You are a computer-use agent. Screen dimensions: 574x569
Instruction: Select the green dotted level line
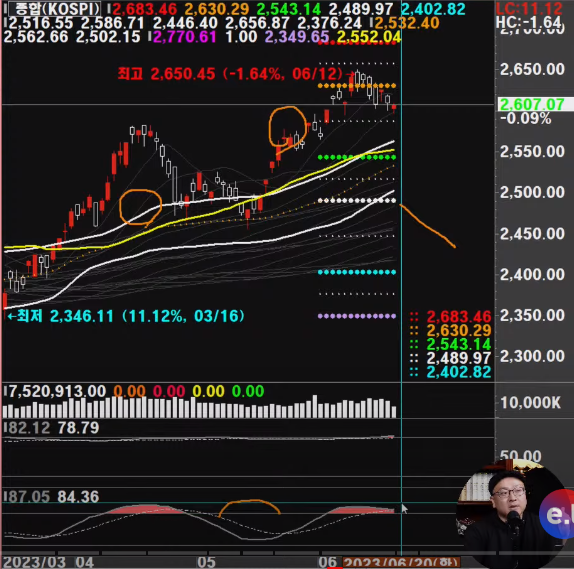(x=357, y=157)
